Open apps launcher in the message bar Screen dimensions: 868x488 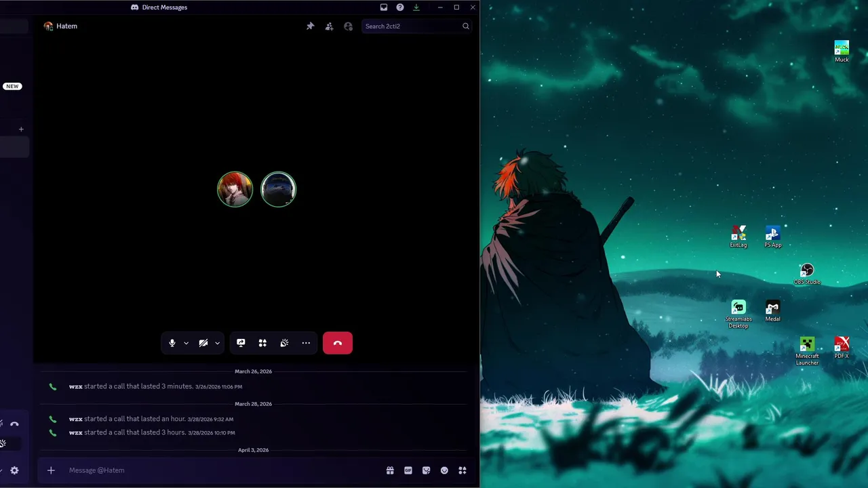462,470
